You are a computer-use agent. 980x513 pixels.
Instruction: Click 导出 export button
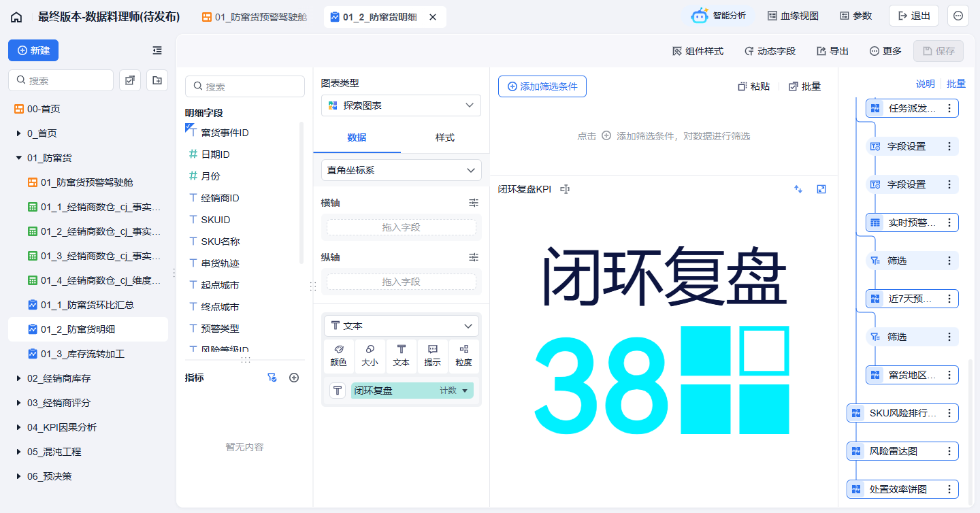coord(832,51)
